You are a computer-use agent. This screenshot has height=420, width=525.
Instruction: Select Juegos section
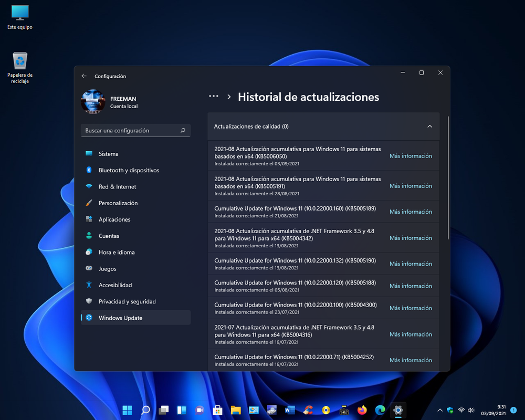coord(135,269)
